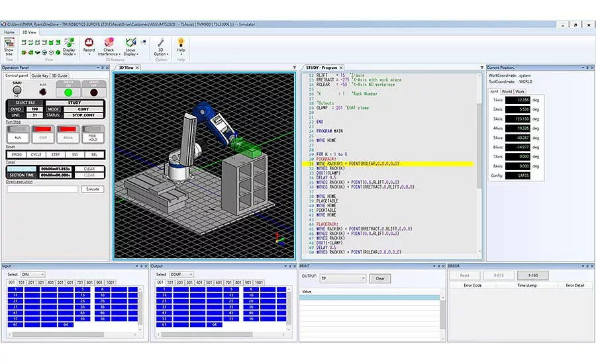Toggle input signal 1 in the Input panel
Image resolution: width=596 pixels, height=364 pixels.
(16, 289)
